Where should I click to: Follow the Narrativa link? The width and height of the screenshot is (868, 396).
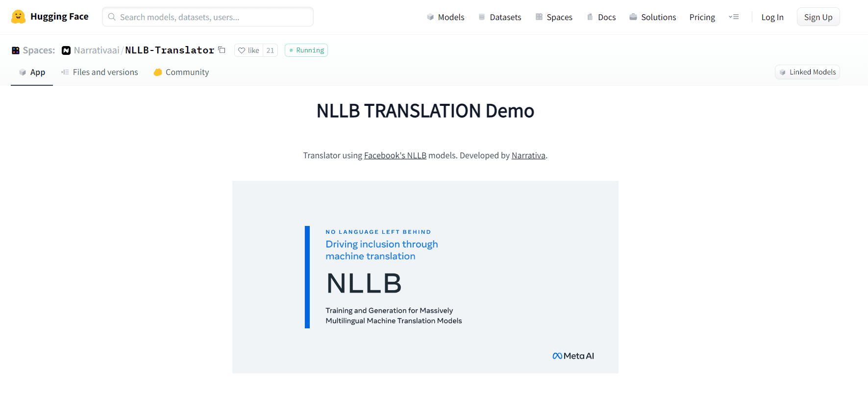pos(528,155)
